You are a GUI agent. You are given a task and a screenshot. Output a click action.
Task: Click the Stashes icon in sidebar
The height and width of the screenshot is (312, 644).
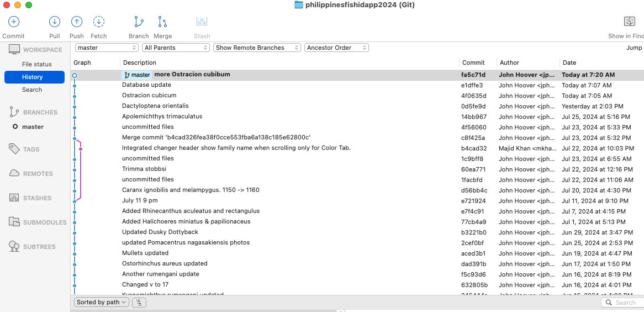(14, 197)
